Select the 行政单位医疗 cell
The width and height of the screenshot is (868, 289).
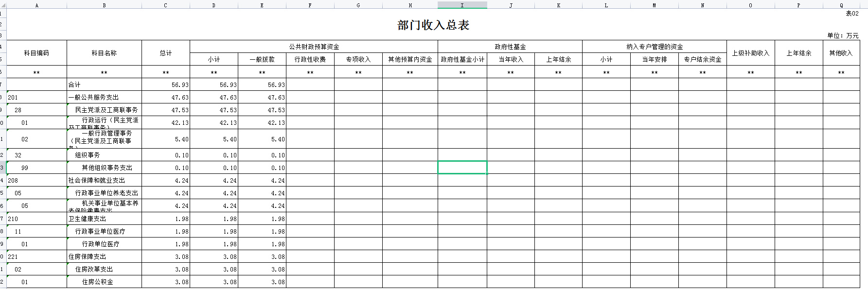point(104,244)
